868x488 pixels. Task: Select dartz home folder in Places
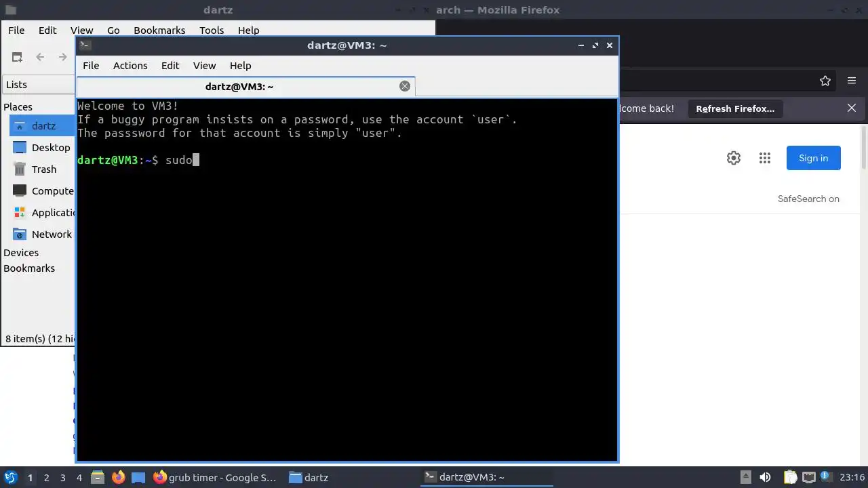(x=43, y=126)
